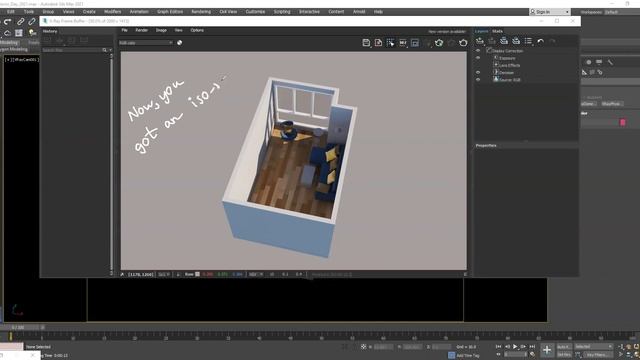Image resolution: width=640 pixels, height=360 pixels.
Task: Open the layers quick actions list icon
Action: pos(529,41)
